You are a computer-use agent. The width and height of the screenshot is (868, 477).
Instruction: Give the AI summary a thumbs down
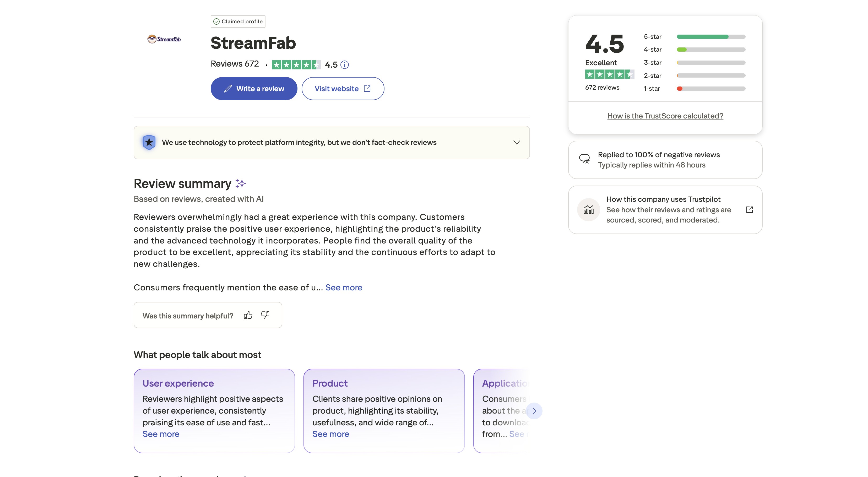tap(265, 315)
